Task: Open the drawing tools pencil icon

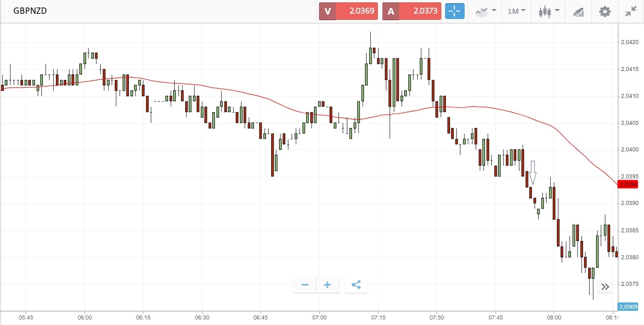Action: [578, 12]
